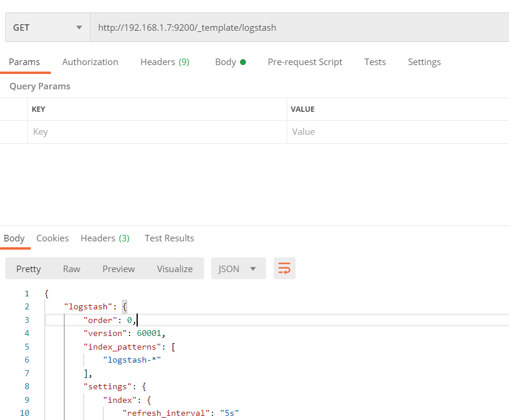Switch to the Authorization tab
The height and width of the screenshot is (420, 509).
point(90,62)
